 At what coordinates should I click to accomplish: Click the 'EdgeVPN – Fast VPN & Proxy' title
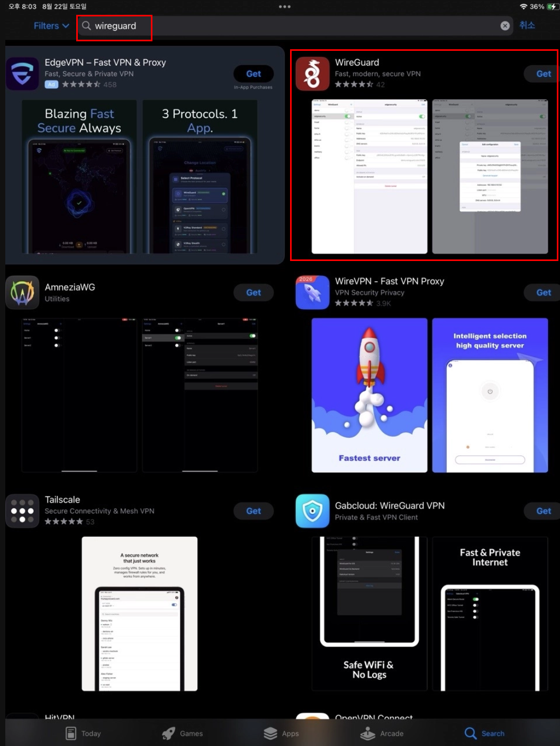click(105, 62)
